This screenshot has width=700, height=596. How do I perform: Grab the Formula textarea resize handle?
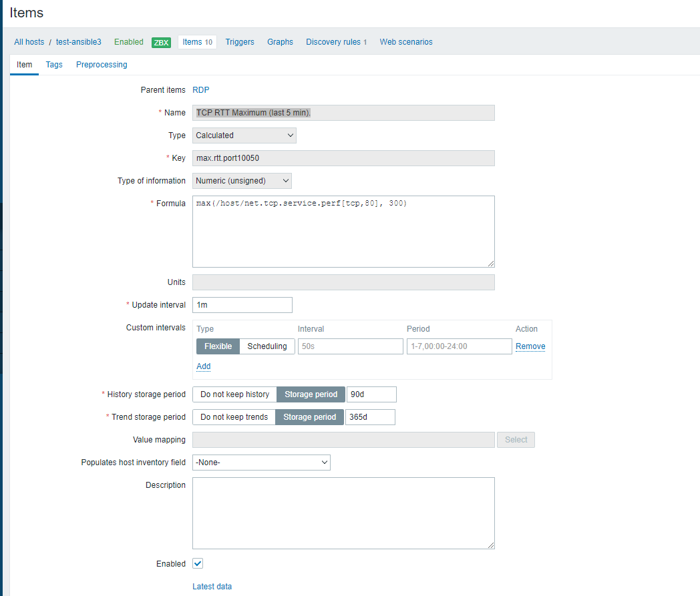click(491, 264)
